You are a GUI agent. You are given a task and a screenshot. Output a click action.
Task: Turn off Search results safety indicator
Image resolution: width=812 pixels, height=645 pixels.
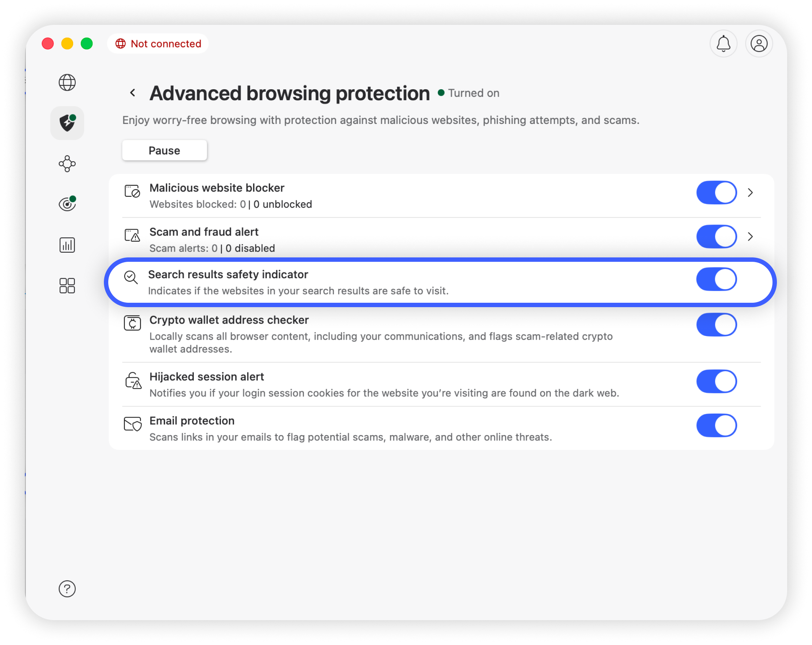pyautogui.click(x=716, y=279)
